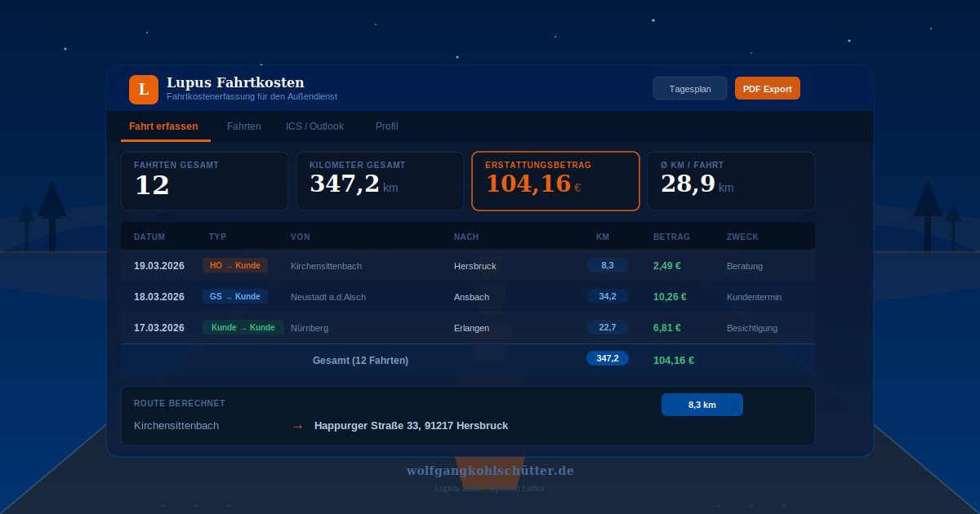Click the GS → Kunde type badge
This screenshot has width=980, height=514.
pyautogui.click(x=235, y=296)
